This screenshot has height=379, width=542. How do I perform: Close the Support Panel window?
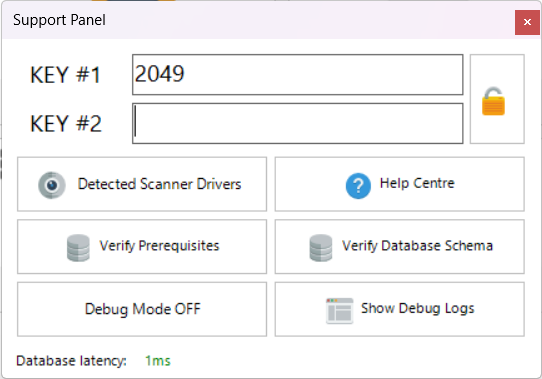527,22
